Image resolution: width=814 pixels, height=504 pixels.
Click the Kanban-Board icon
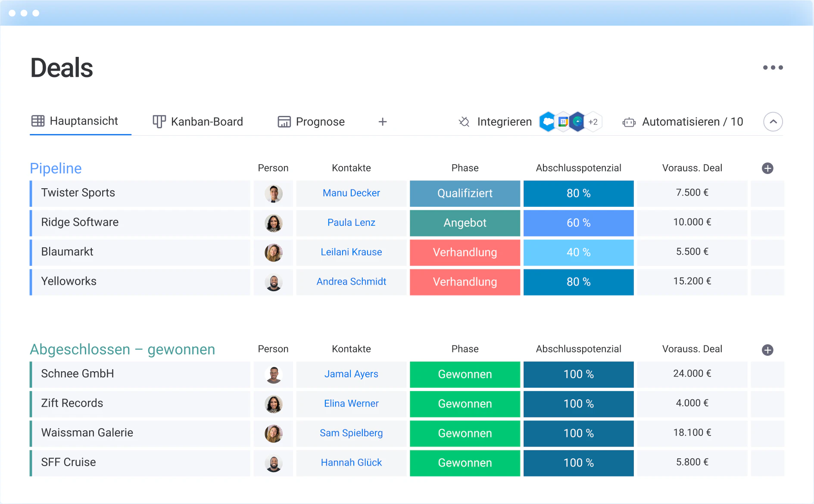(x=159, y=121)
